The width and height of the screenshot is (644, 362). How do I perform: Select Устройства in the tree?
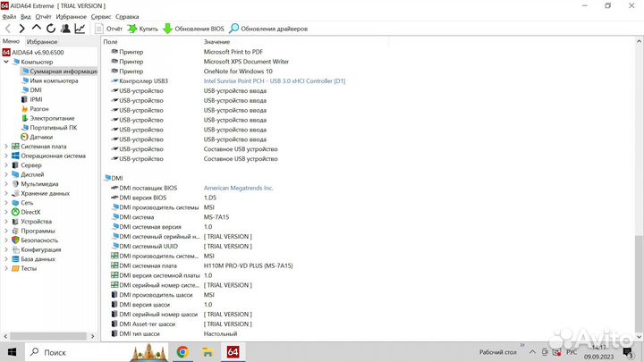32,222
